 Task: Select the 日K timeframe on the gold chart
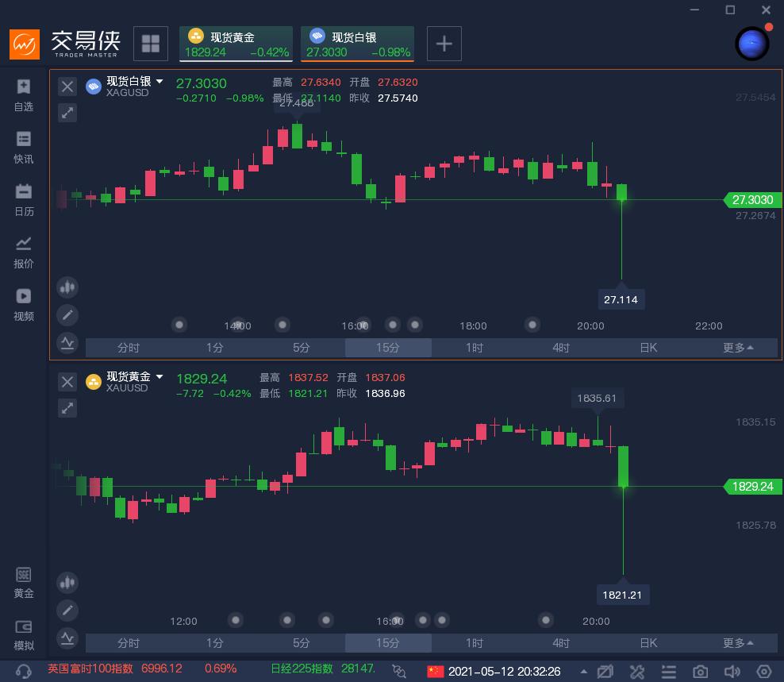pos(648,643)
